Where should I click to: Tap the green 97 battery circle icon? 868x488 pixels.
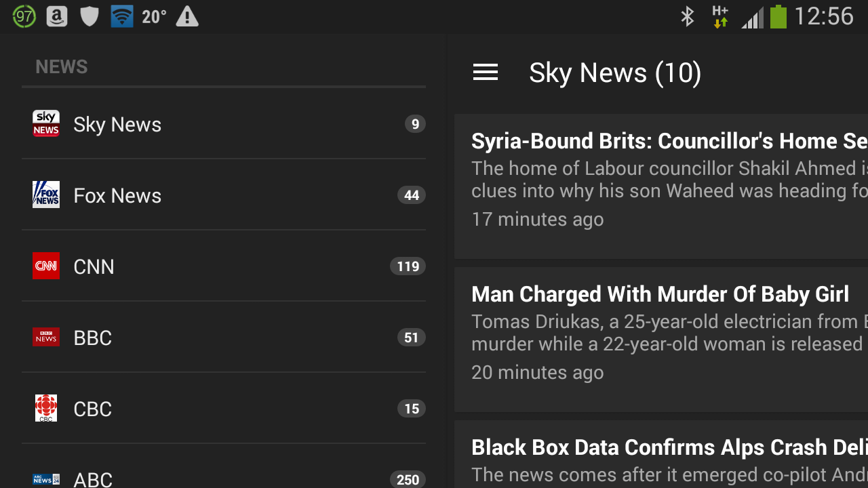point(24,16)
